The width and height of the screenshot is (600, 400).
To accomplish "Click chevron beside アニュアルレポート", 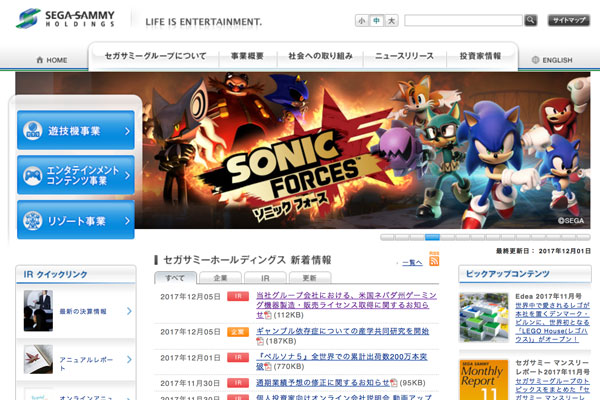I will [129, 359].
